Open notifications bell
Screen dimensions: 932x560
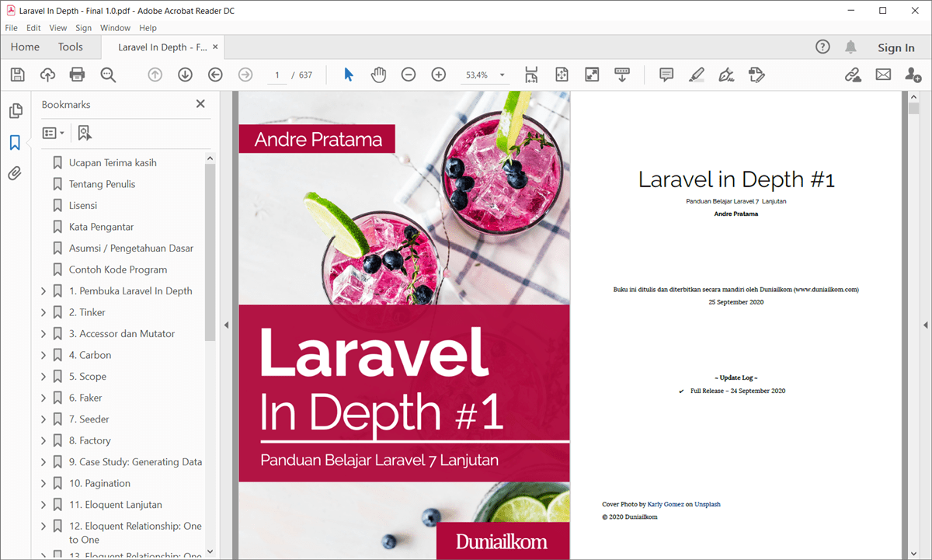point(851,47)
